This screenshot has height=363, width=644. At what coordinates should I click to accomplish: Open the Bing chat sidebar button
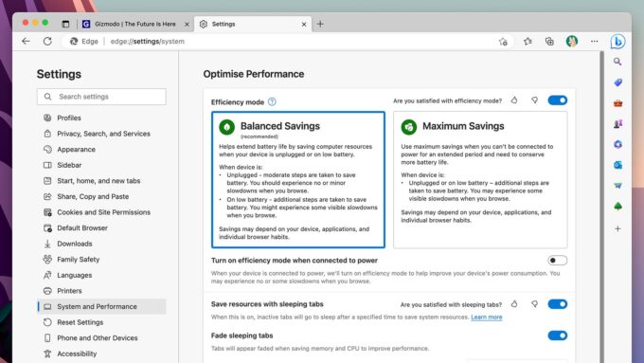click(617, 42)
